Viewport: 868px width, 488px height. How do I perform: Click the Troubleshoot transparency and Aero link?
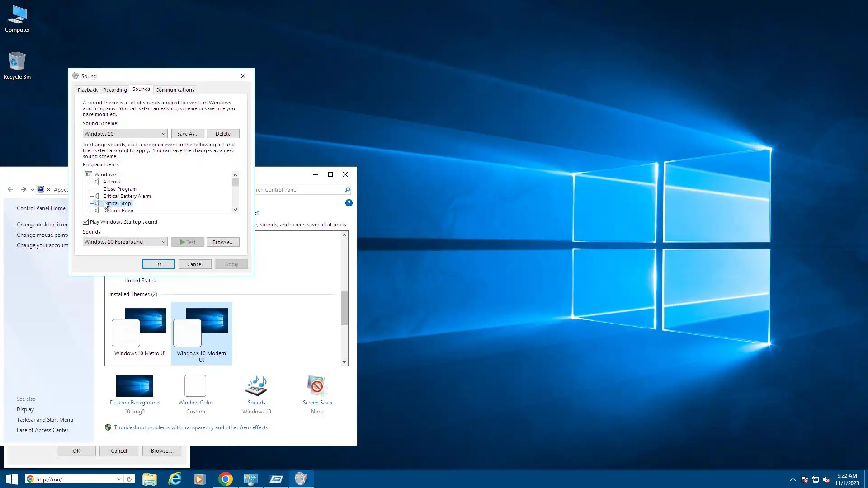click(x=190, y=427)
